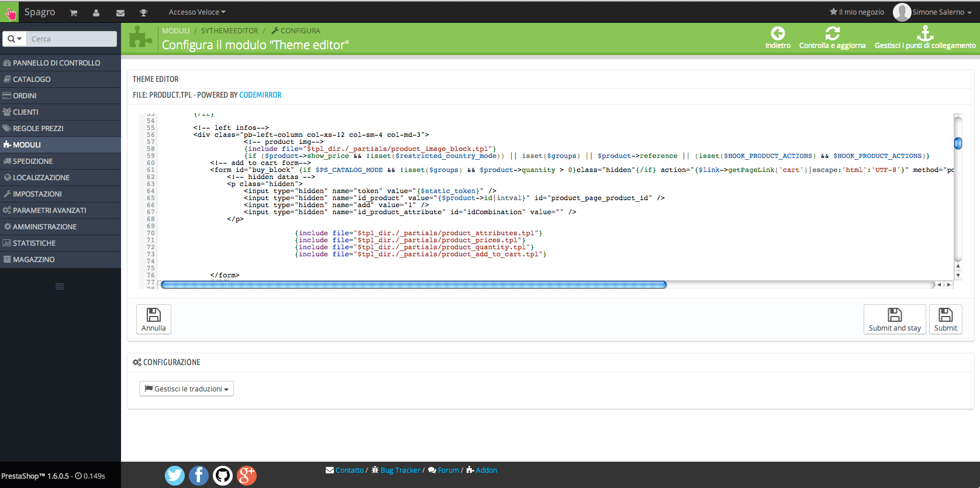Click code line with product_quantity.tpl include
The image size is (980, 488).
pyautogui.click(x=415, y=247)
